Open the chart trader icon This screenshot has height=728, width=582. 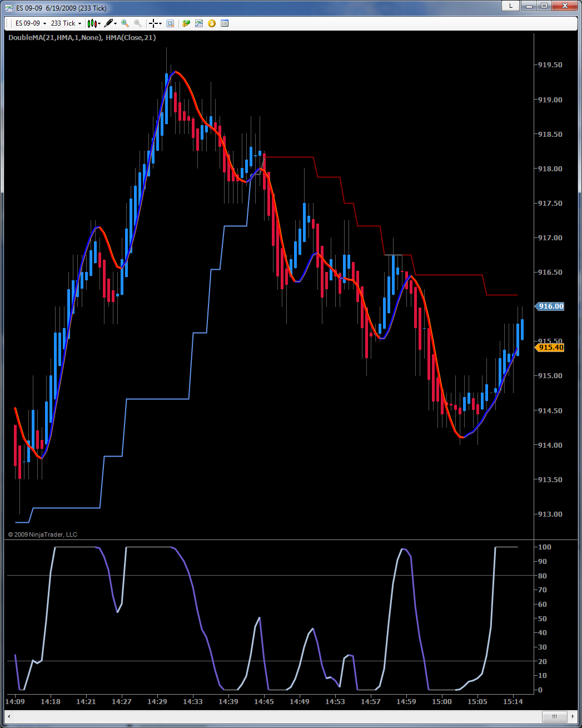186,23
